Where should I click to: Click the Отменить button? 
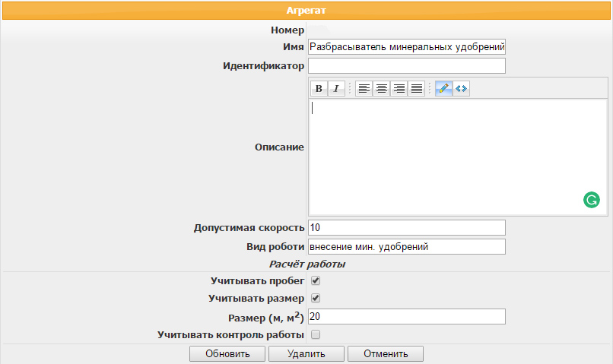coord(386,354)
